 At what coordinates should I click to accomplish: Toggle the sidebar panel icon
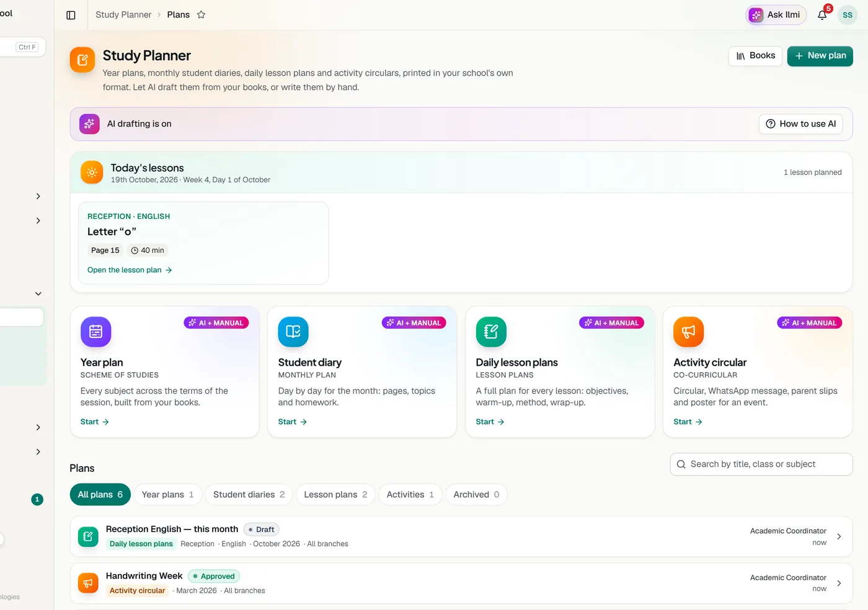71,15
